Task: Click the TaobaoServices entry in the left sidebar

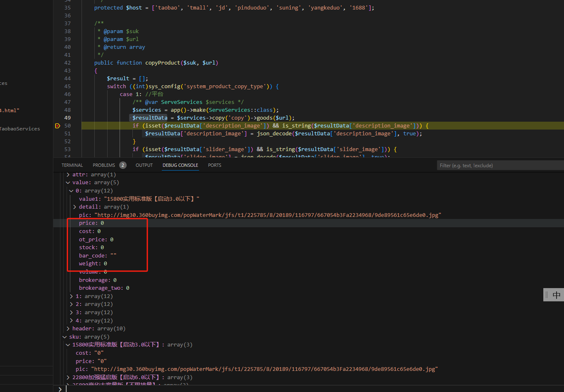Action: [x=20, y=129]
